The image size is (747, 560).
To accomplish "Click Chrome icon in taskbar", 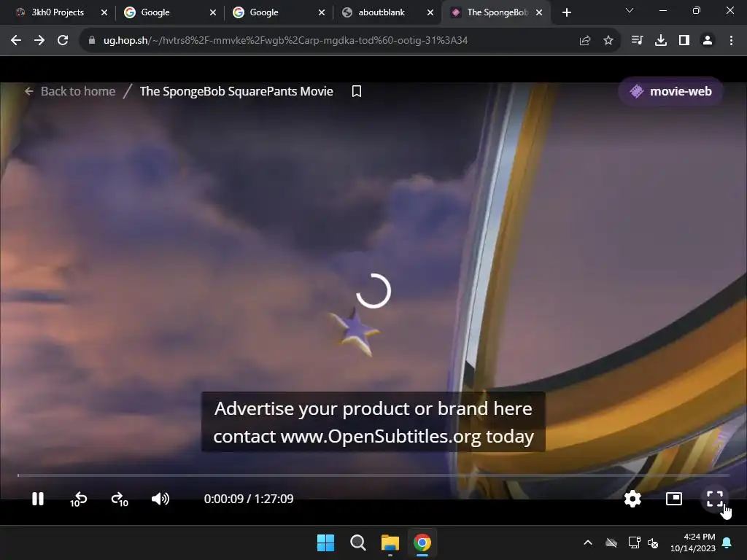I will [x=422, y=542].
